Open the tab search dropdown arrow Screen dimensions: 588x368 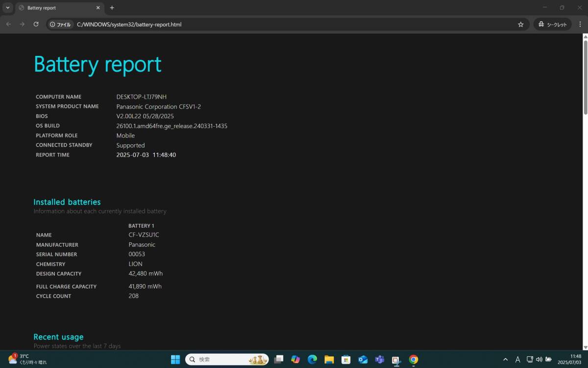tap(7, 8)
